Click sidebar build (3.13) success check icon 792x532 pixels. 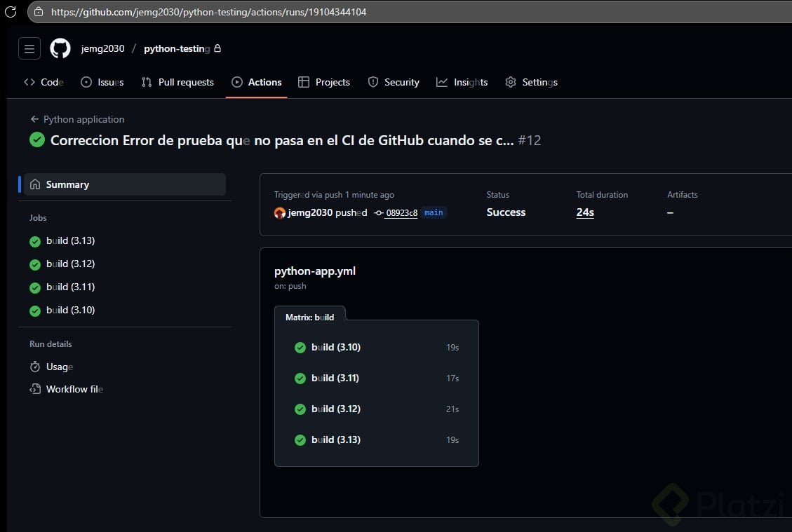[x=35, y=242]
